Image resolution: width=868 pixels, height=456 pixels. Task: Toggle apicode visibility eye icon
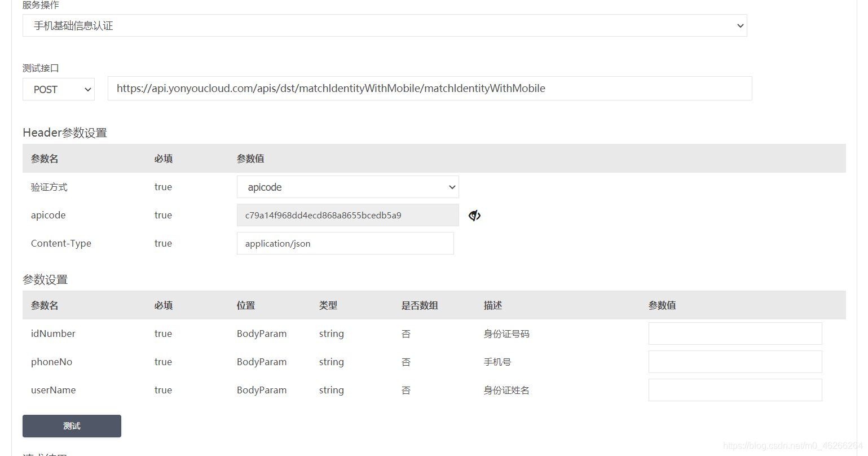474,215
